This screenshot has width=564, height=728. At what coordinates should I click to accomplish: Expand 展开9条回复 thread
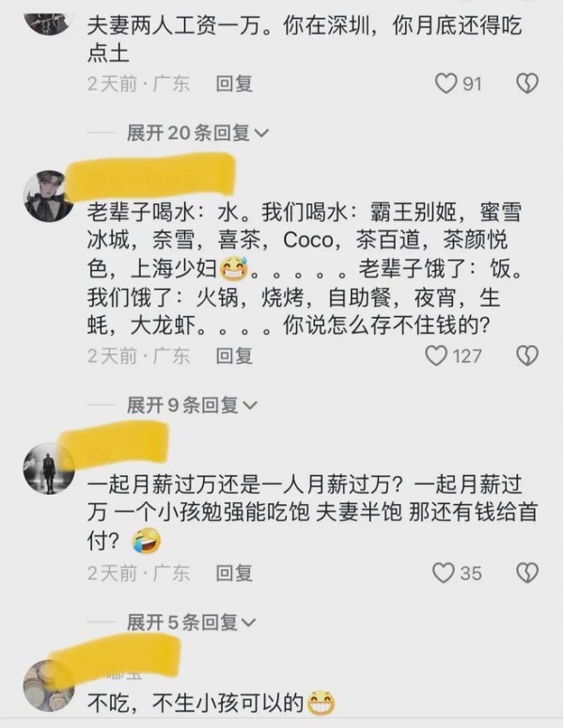(x=192, y=405)
